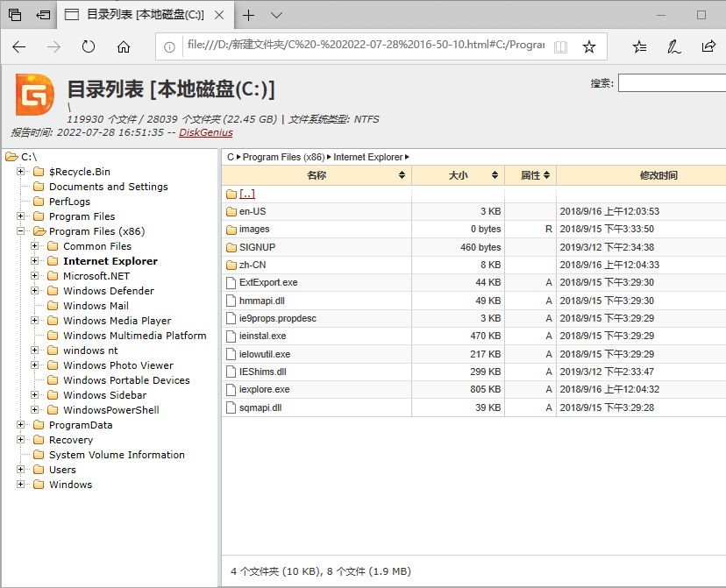The image size is (726, 588).
Task: Select Windows Multimedia Platform folder
Action: pos(135,336)
